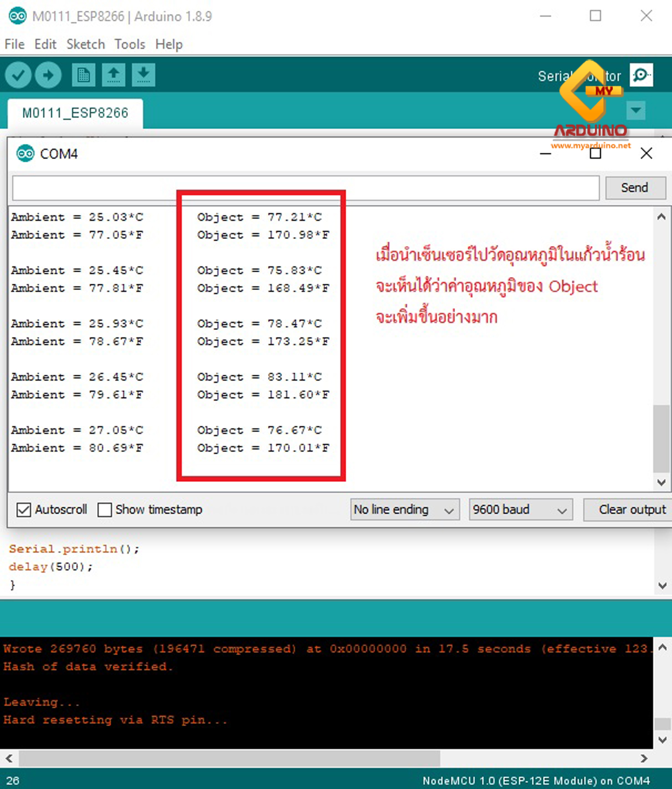Viewport: 672px width, 789px height.
Task: Create a new sketch with New icon
Action: (83, 75)
